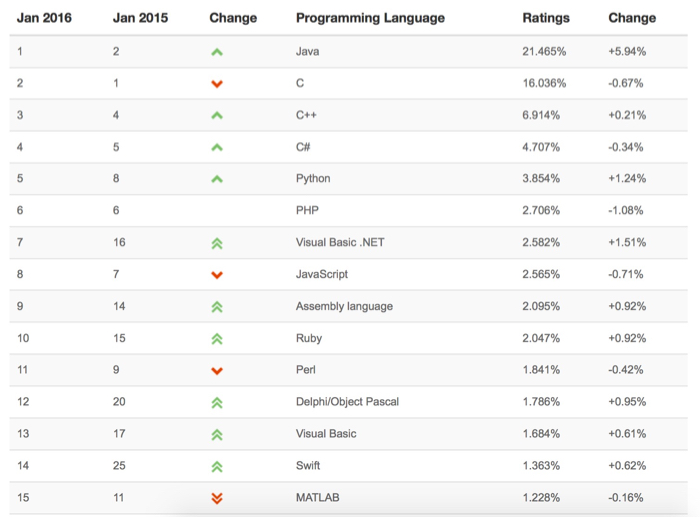Click the double up arrow in the Swift row
The width and height of the screenshot is (700, 517).
(x=217, y=466)
